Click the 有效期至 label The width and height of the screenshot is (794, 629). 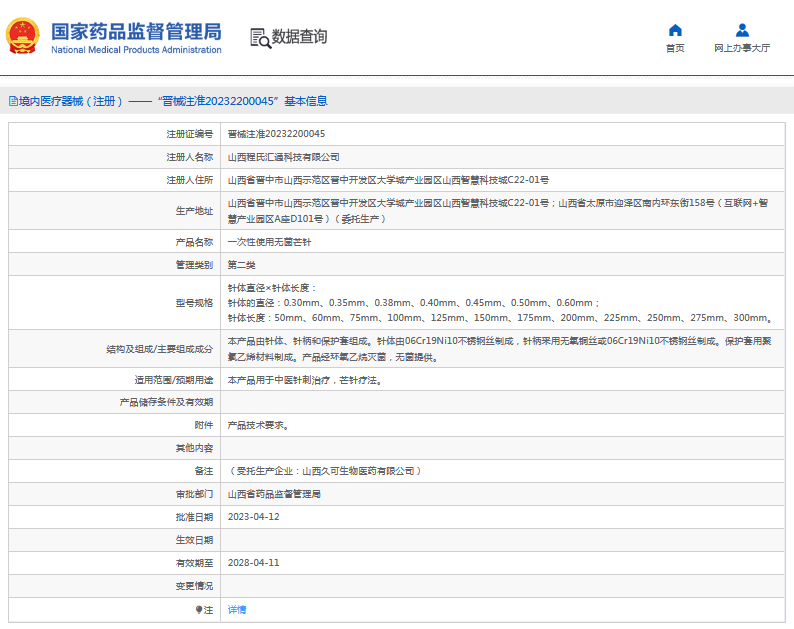pyautogui.click(x=194, y=563)
